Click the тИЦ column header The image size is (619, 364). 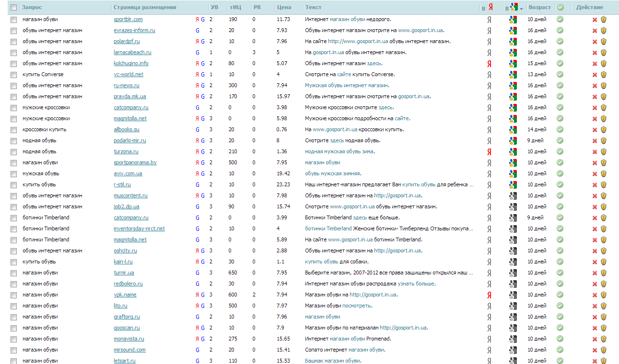point(235,7)
